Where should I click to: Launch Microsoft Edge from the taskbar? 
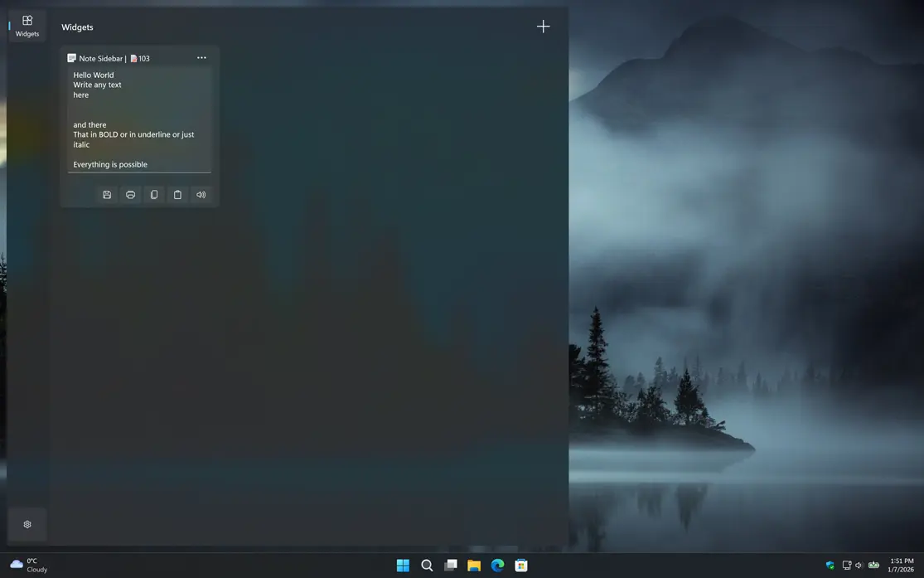click(x=497, y=565)
